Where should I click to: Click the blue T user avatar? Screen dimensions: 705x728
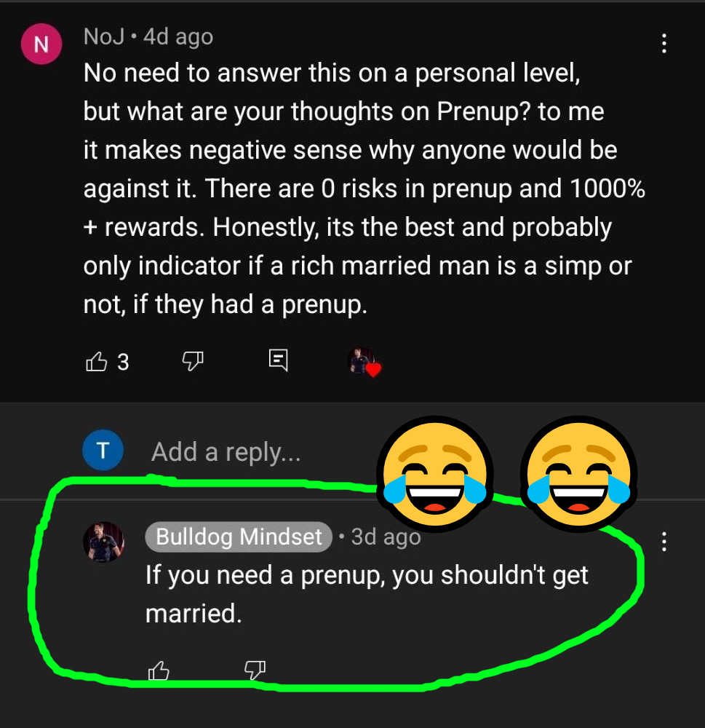click(x=103, y=451)
